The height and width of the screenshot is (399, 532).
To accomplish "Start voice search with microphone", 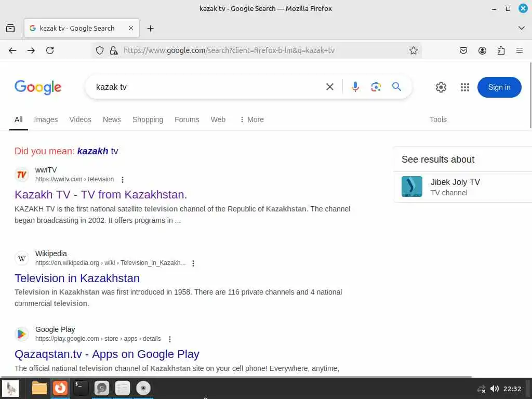I will pyautogui.click(x=355, y=87).
